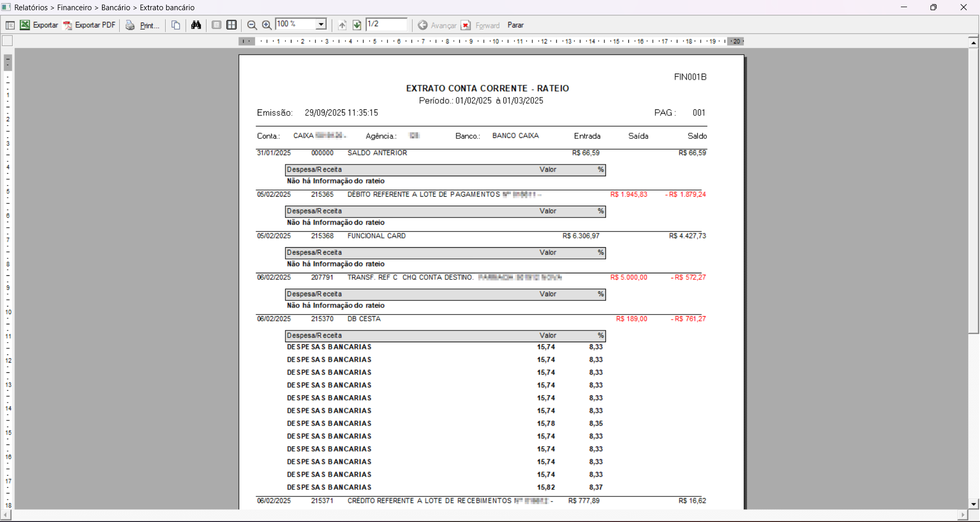Click the horizontal scrollbar right arrow
Screen dimensions: 980x522
(963, 515)
